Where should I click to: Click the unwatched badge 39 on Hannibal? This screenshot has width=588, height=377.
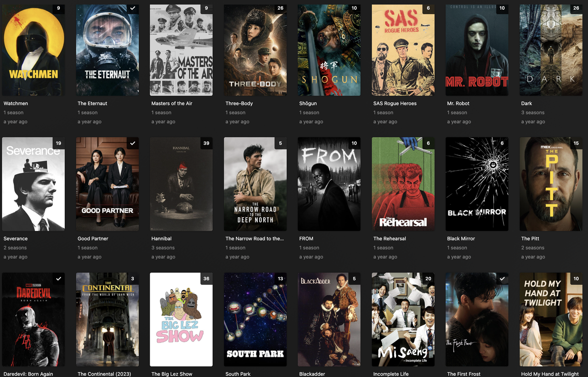coord(206,143)
